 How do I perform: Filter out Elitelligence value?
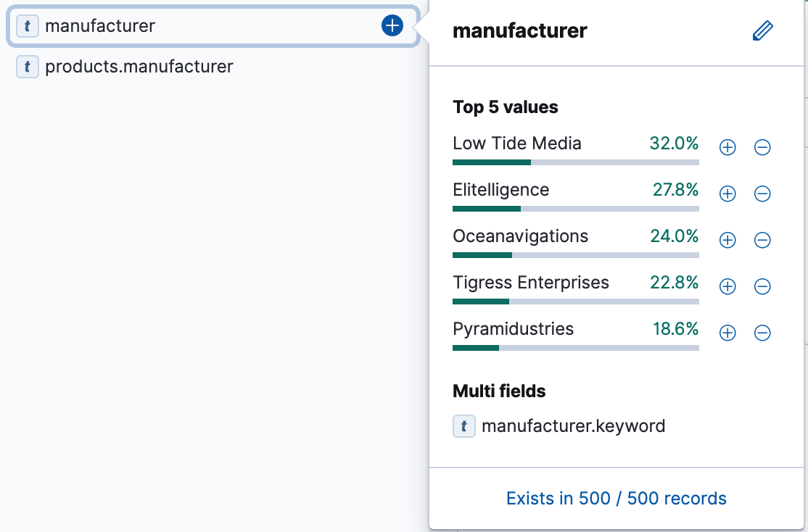pyautogui.click(x=762, y=194)
